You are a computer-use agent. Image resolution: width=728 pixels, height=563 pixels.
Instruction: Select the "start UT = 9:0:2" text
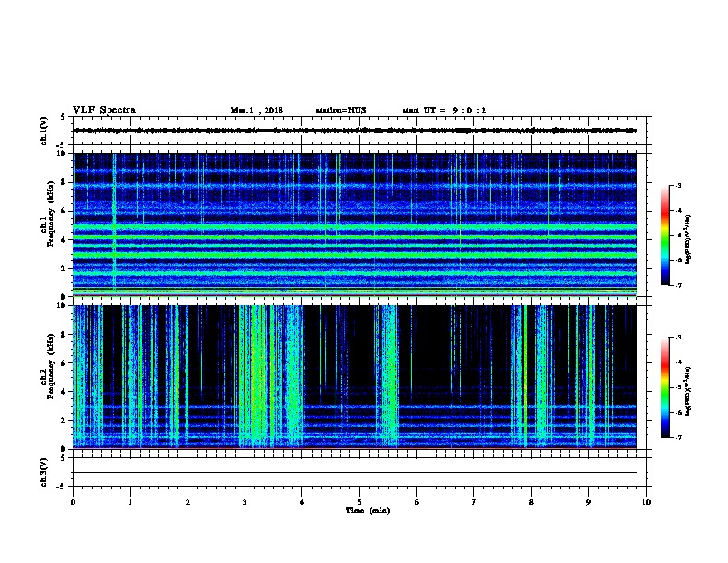coord(444,110)
